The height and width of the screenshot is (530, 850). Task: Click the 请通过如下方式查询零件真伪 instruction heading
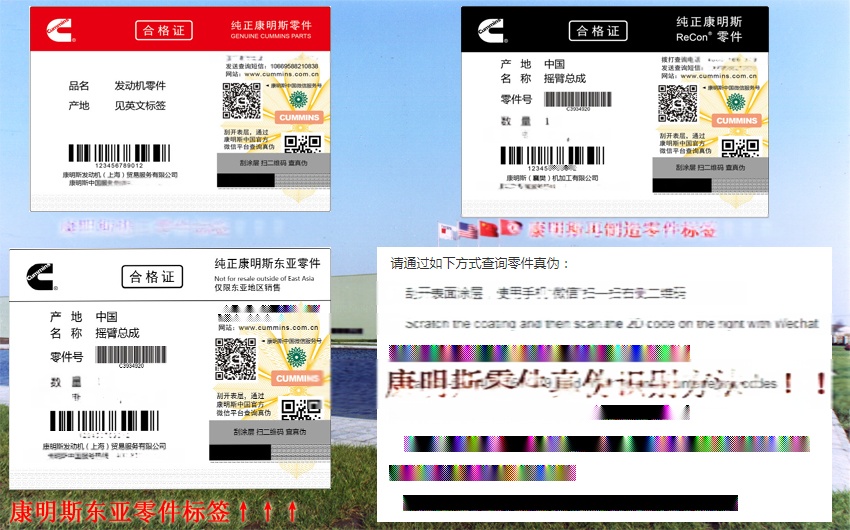[480, 264]
